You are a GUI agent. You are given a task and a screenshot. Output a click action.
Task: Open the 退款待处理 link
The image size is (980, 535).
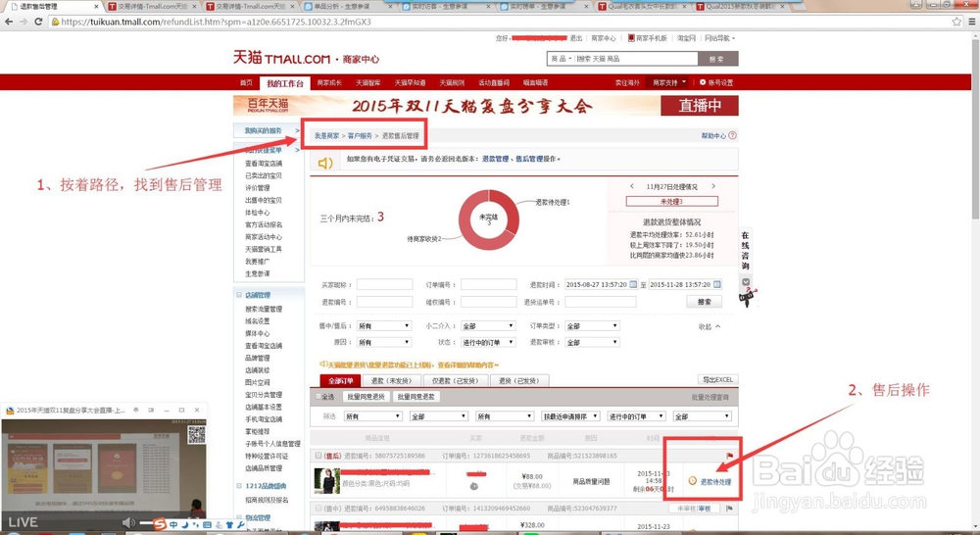point(715,482)
